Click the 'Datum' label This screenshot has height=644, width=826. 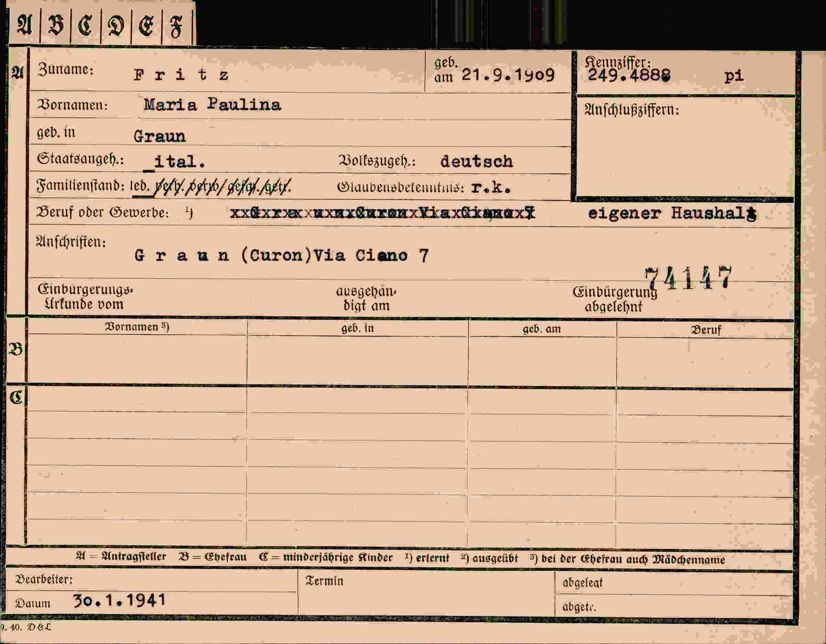33,603
